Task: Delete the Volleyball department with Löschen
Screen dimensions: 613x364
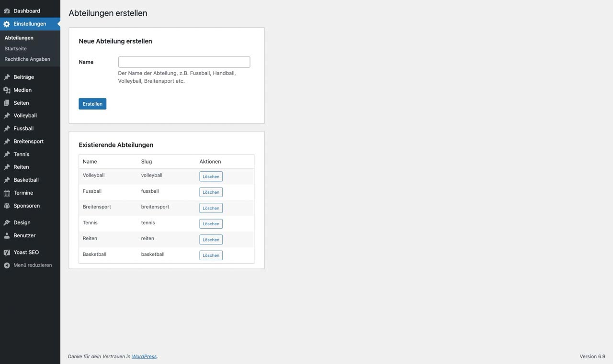Action: coord(211,176)
